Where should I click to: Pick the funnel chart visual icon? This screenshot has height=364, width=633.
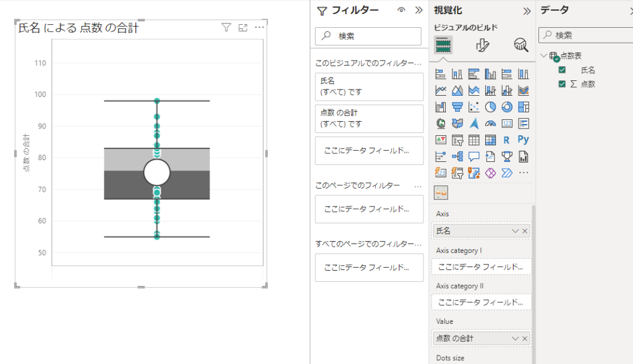[x=457, y=107]
